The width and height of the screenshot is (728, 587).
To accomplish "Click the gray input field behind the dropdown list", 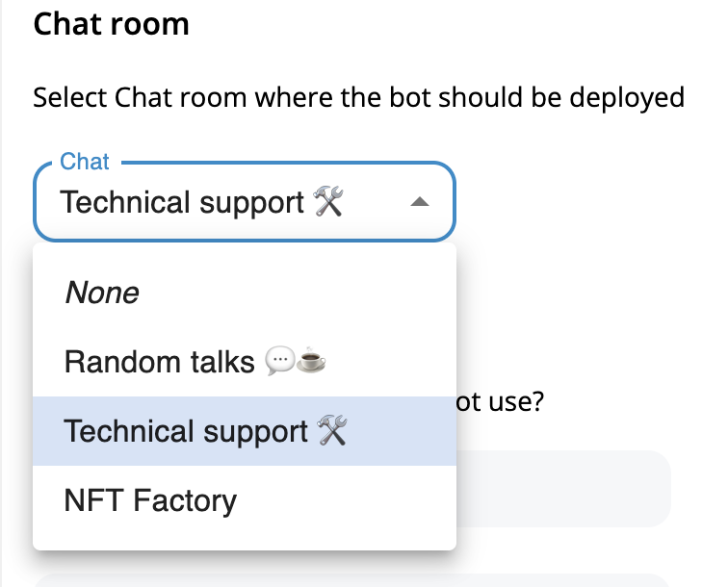I will pos(563,489).
